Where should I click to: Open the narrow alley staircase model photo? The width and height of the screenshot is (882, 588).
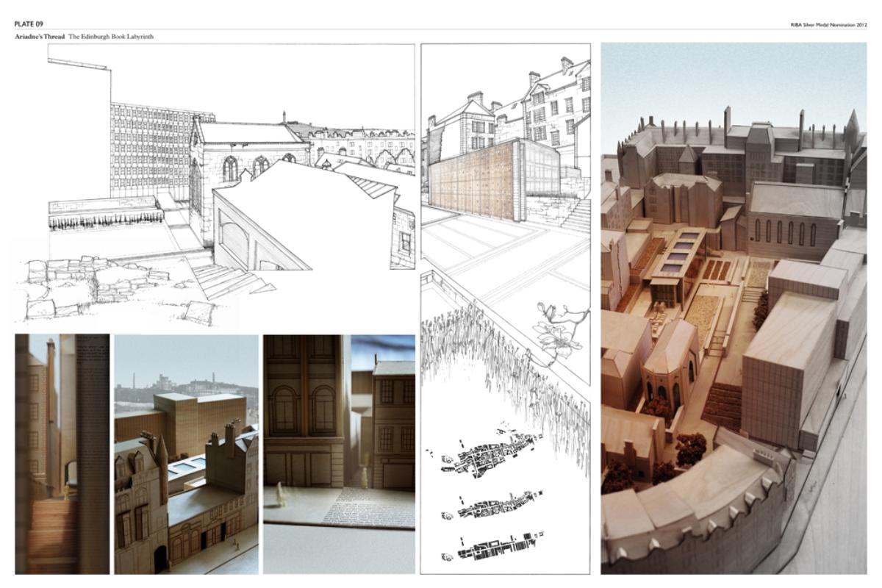[62, 453]
